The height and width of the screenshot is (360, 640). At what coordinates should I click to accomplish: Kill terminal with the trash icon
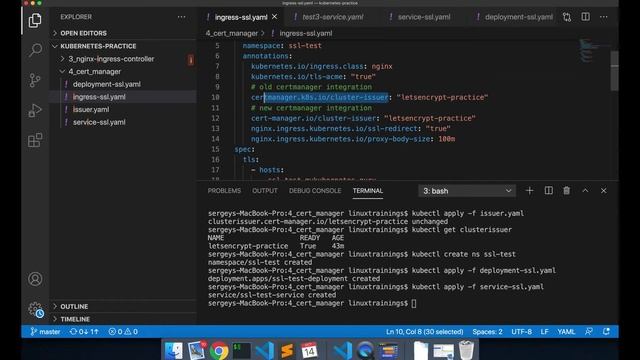coord(567,191)
